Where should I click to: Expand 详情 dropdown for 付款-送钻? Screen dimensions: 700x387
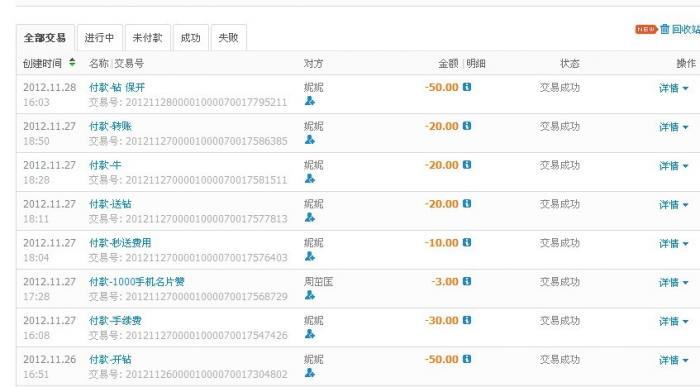674,205
